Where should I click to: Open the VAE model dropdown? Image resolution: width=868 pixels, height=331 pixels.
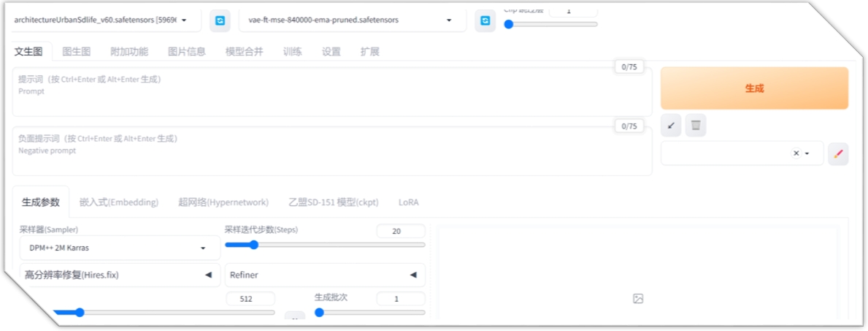(x=352, y=20)
